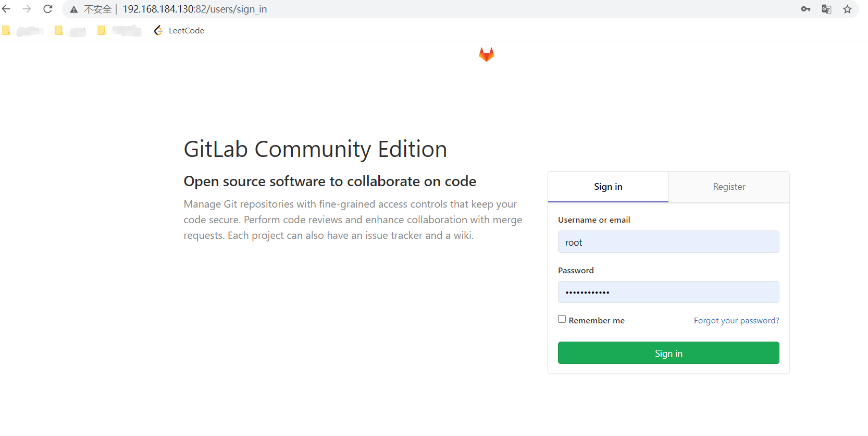Click the translate page icon
868x436 pixels.
click(x=826, y=9)
